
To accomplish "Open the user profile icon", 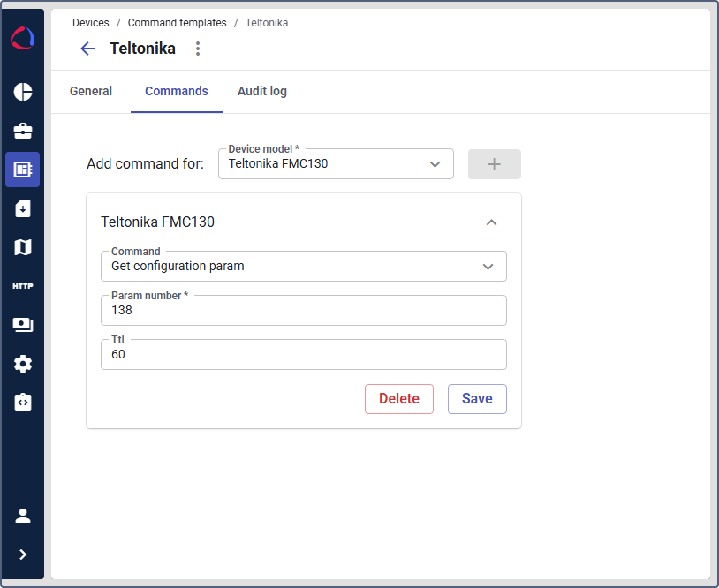I will (x=23, y=516).
